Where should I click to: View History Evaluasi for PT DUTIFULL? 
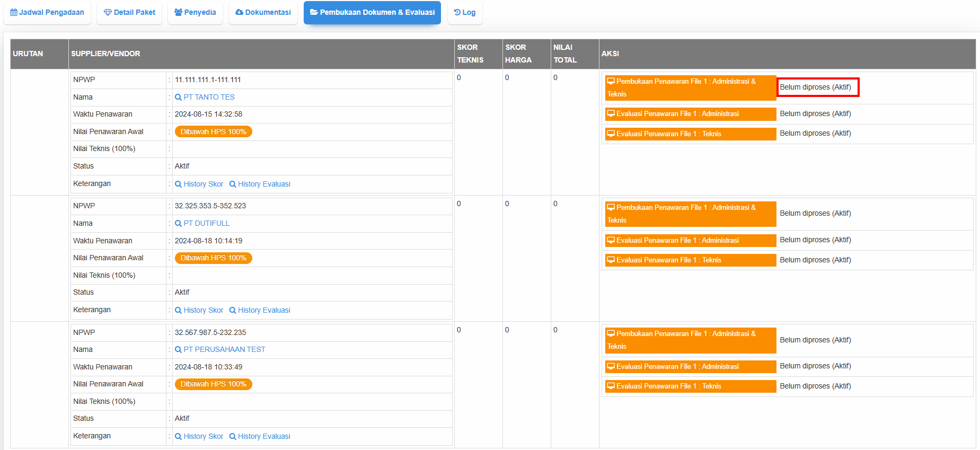click(260, 311)
